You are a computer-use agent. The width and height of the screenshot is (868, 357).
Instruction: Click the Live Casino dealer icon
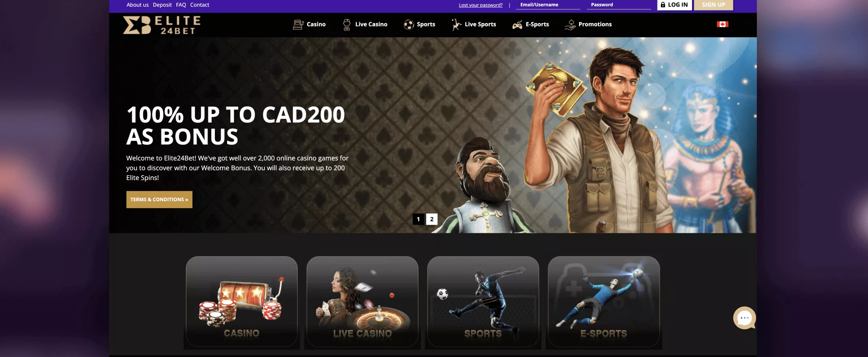(x=346, y=24)
